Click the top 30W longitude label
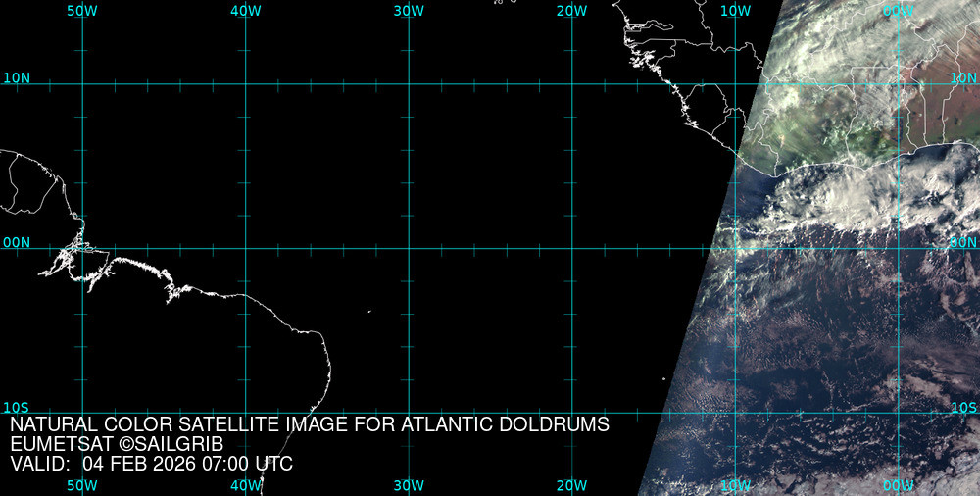 408,11
